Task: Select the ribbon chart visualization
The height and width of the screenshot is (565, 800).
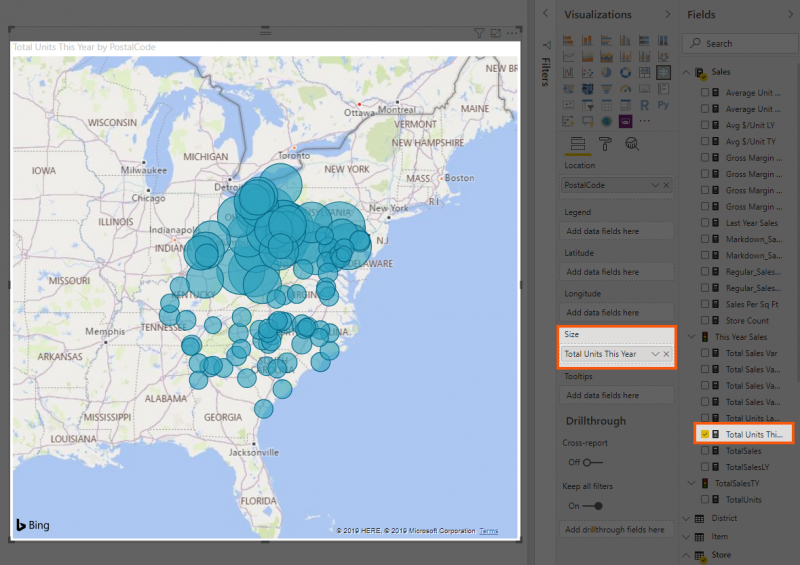Action: pos(663,56)
